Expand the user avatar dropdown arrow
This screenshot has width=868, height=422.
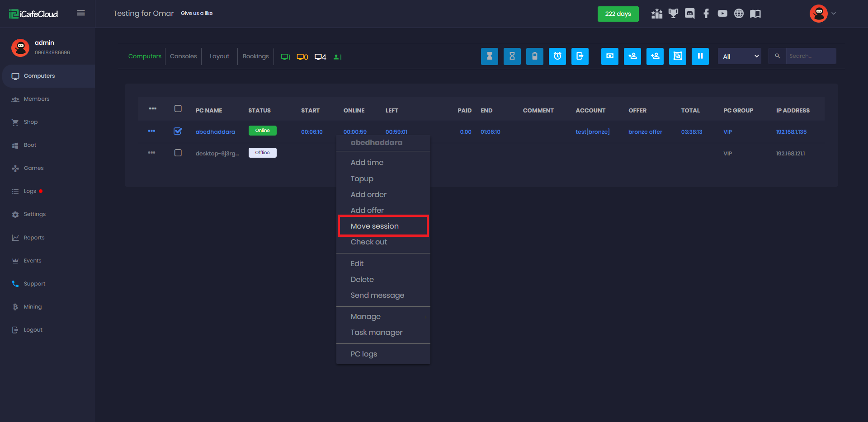coord(834,14)
